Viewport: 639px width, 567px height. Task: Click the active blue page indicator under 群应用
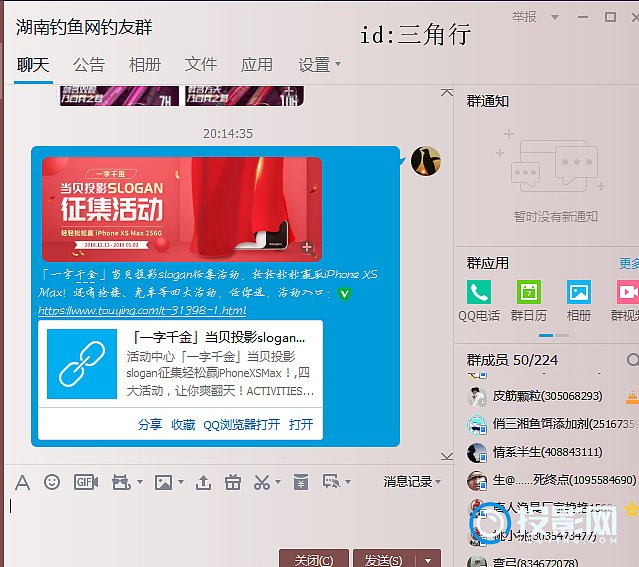[x=546, y=335]
